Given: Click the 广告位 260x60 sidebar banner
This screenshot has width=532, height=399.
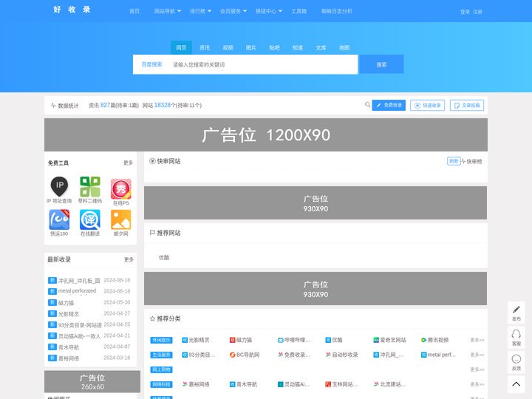Looking at the screenshot, I should tap(92, 382).
